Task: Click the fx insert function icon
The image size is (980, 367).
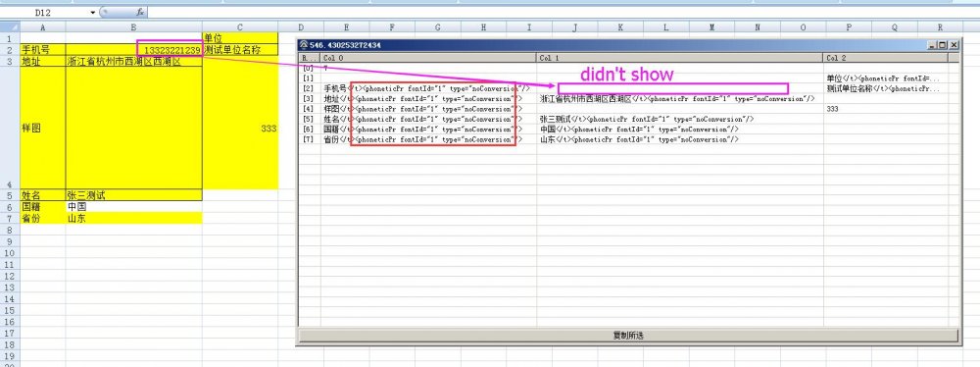Action: [140, 12]
